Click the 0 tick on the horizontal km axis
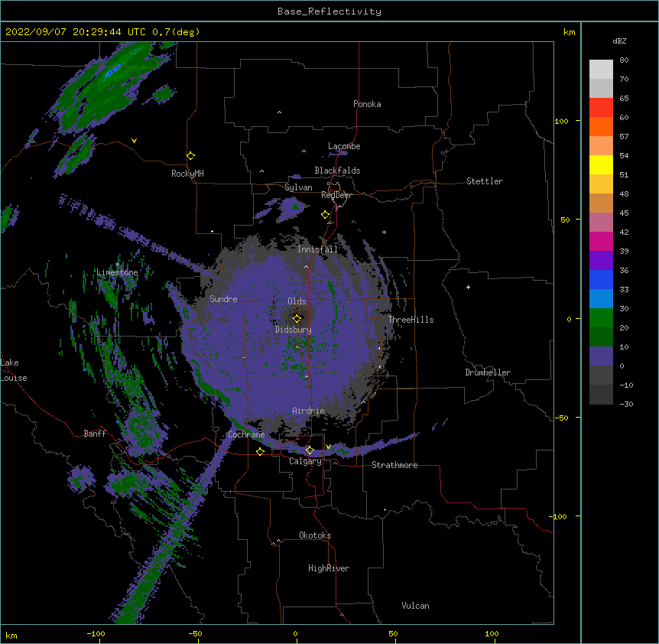The image size is (659, 644). [x=295, y=633]
